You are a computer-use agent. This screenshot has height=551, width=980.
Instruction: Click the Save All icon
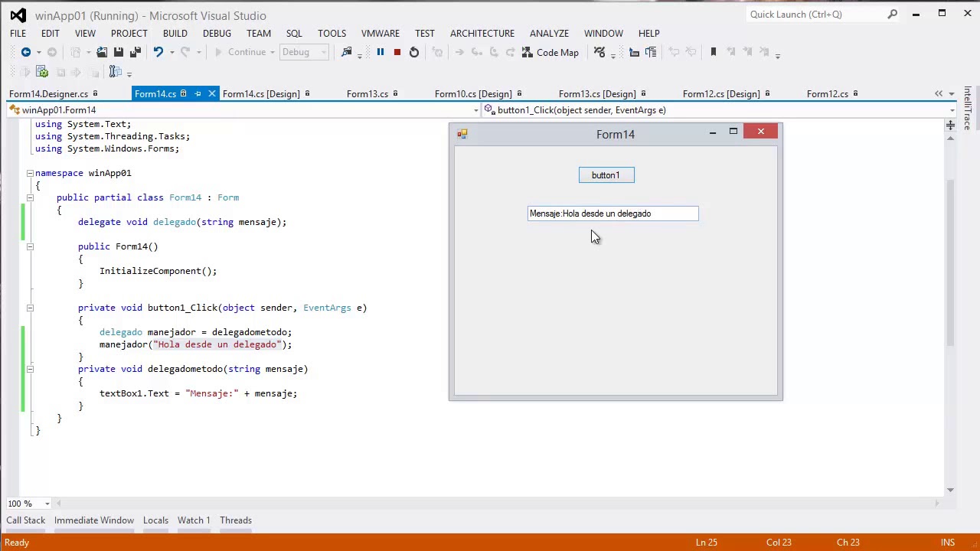tap(136, 52)
